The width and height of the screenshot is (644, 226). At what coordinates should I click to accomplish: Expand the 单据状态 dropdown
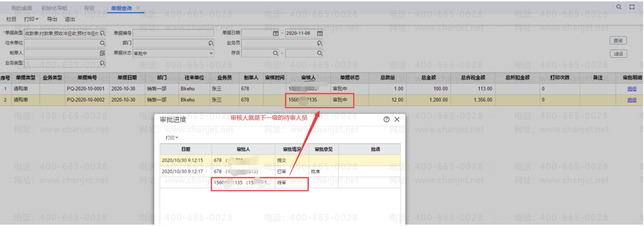click(x=211, y=53)
